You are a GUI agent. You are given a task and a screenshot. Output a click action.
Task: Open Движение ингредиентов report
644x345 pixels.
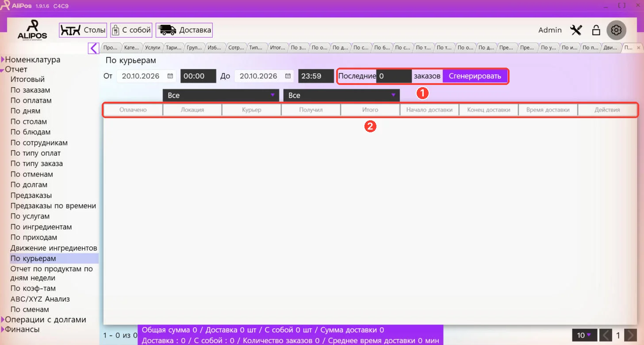pyautogui.click(x=54, y=248)
